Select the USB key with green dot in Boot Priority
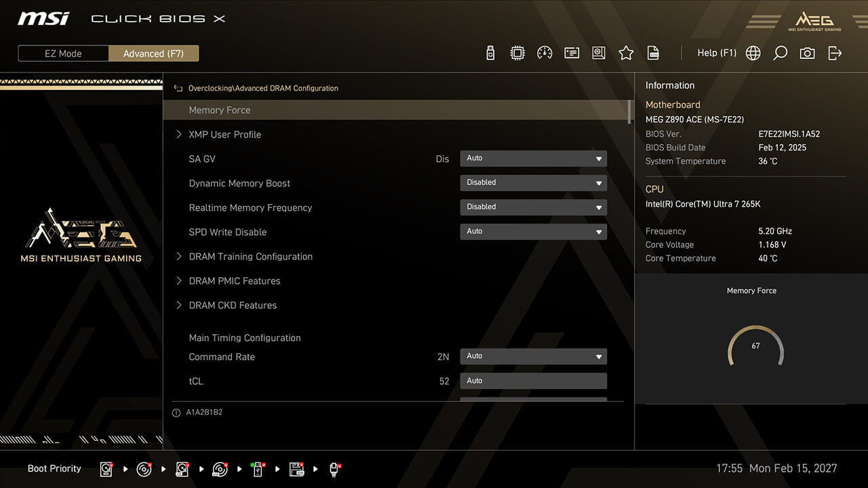The height and width of the screenshot is (488, 868). point(258,469)
